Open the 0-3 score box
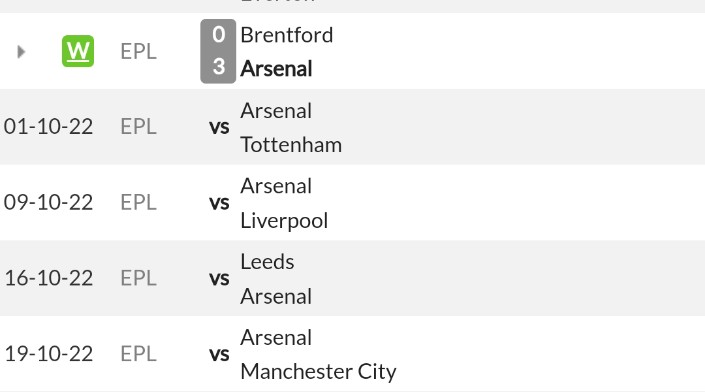 [218, 51]
